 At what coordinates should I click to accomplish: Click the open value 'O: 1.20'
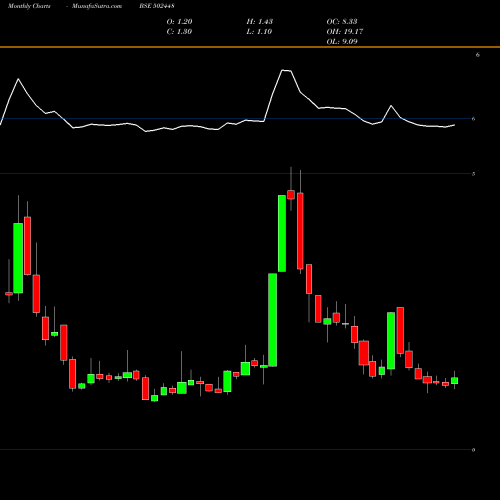pos(179,21)
